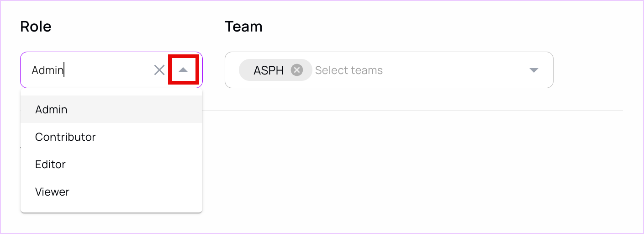Click the gray circled x inside ASPH chip
Image resolution: width=644 pixels, height=234 pixels.
coord(297,70)
